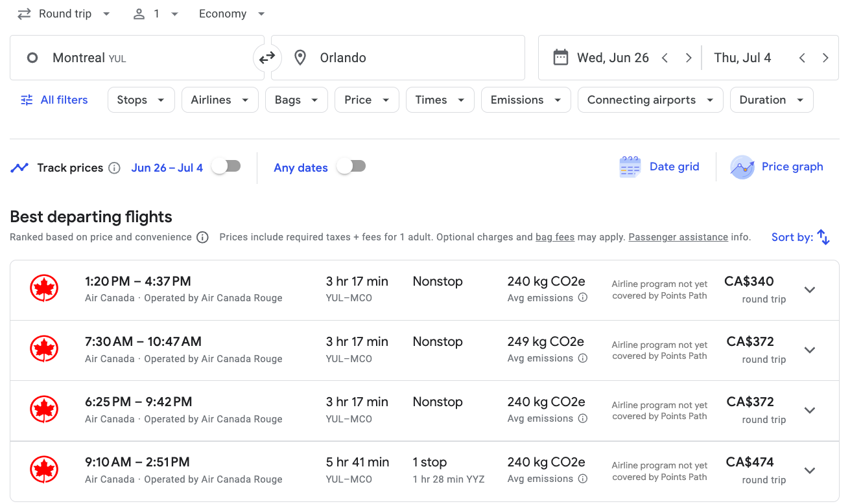The image size is (850, 504).
Task: Go to next departure date after Jun 26
Action: click(689, 58)
